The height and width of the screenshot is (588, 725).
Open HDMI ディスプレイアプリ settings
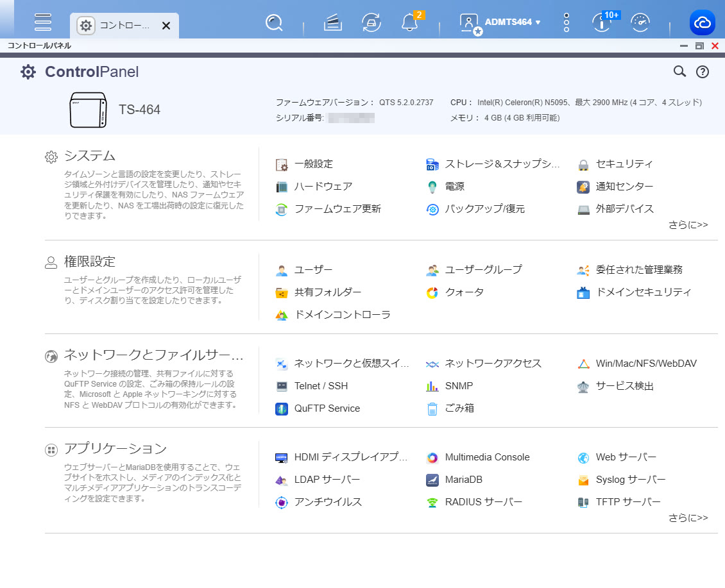[342, 458]
